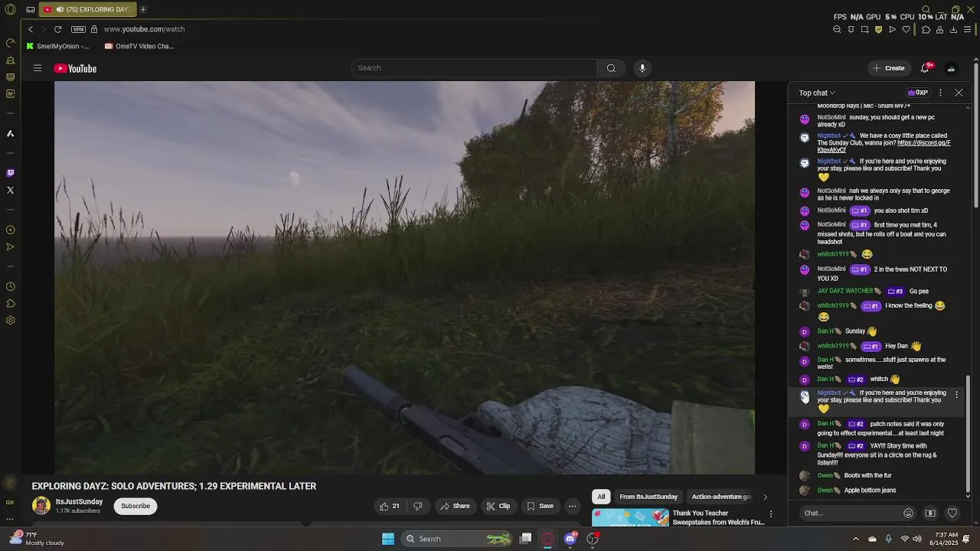
Task: Open YouTube hamburger guide menu
Action: pyautogui.click(x=38, y=68)
